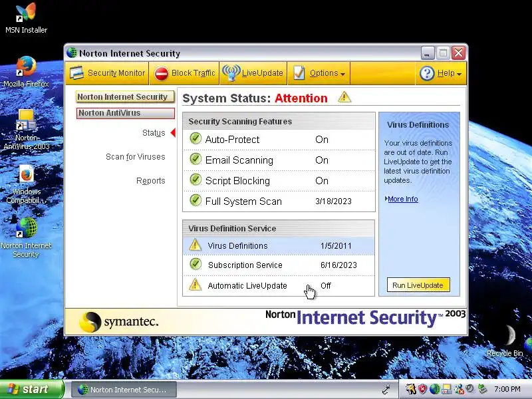This screenshot has width=532, height=399.
Task: Launch LiveUpdate from the toolbar
Action: pyautogui.click(x=253, y=73)
